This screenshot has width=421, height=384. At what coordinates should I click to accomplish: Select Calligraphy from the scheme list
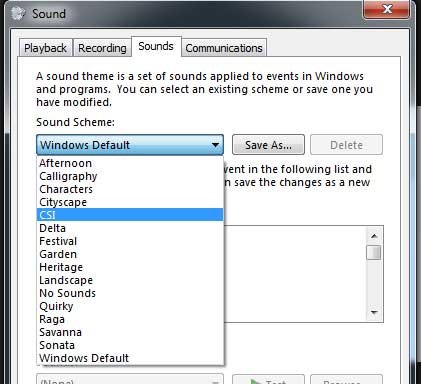[x=130, y=176]
